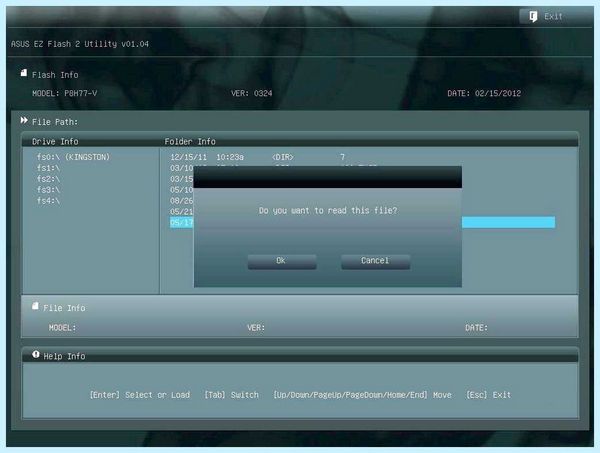Image resolution: width=600 pixels, height=453 pixels.
Task: Click the [Tab] Switch help hint
Action: coord(232,395)
